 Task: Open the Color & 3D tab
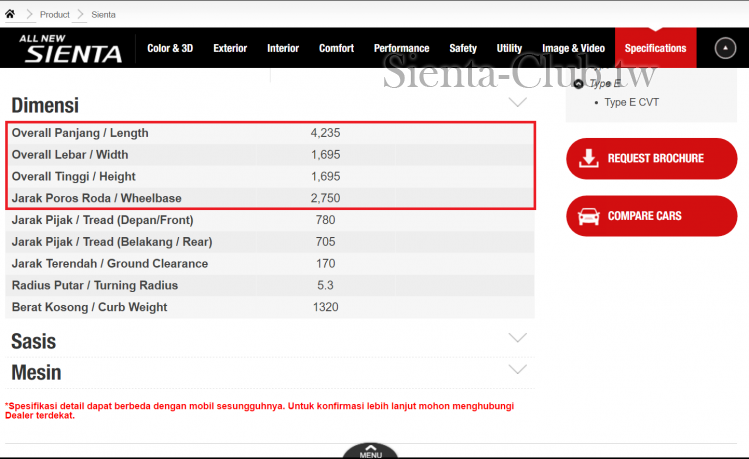tap(170, 48)
